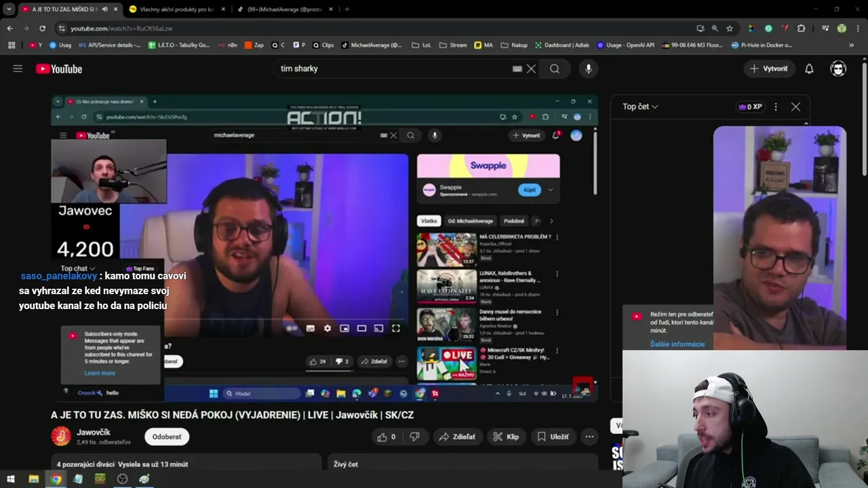Open Chrome media controls icon
868x488 pixels.
(825, 28)
